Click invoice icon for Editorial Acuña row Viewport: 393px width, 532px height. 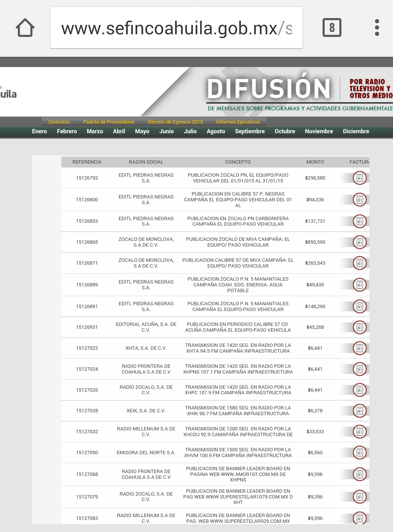(x=359, y=327)
